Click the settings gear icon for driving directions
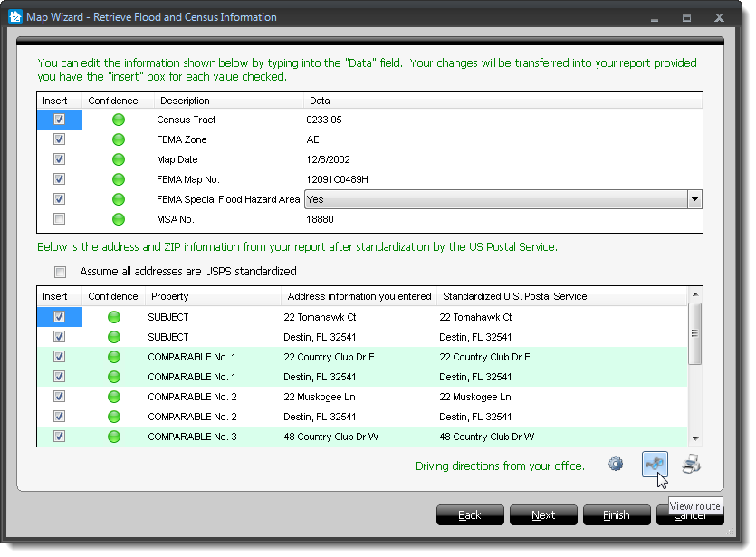 click(616, 465)
